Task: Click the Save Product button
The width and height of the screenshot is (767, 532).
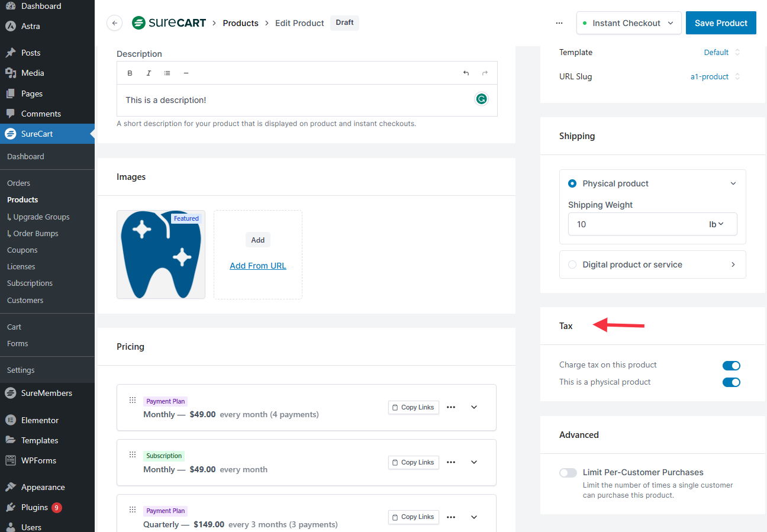Action: click(x=720, y=23)
